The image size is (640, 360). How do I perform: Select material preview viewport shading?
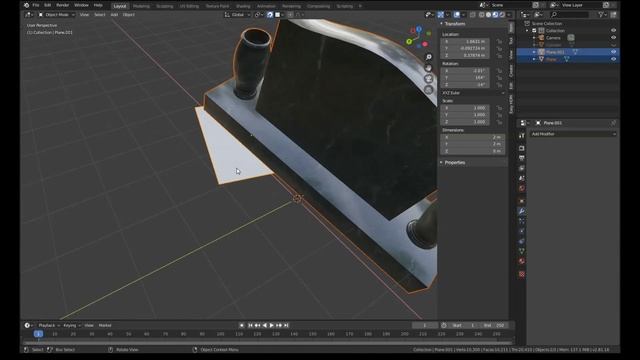495,15
